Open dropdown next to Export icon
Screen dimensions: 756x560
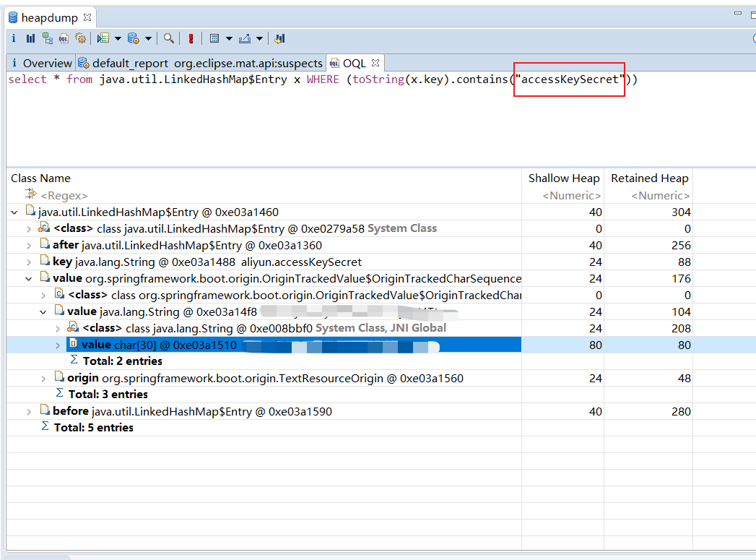click(259, 38)
